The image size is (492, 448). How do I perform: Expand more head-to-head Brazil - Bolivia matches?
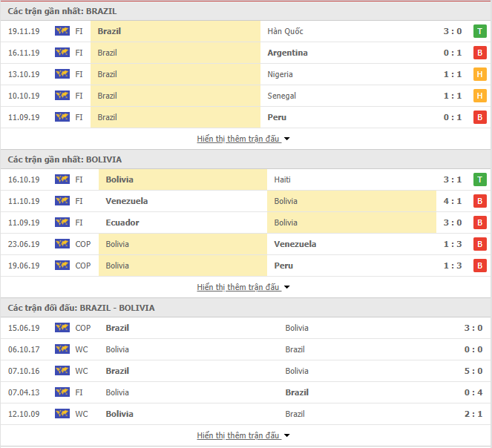click(243, 435)
